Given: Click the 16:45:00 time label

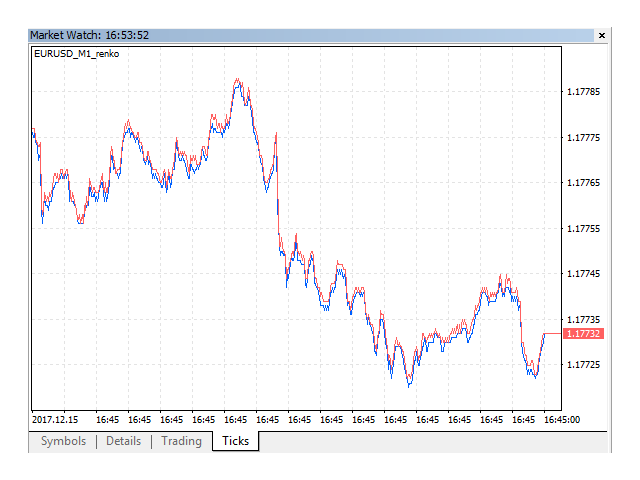Looking at the screenshot, I should point(561,420).
